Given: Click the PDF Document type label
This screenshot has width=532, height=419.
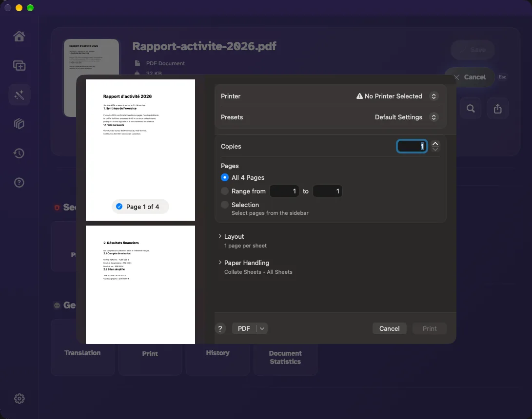Looking at the screenshot, I should (x=165, y=63).
